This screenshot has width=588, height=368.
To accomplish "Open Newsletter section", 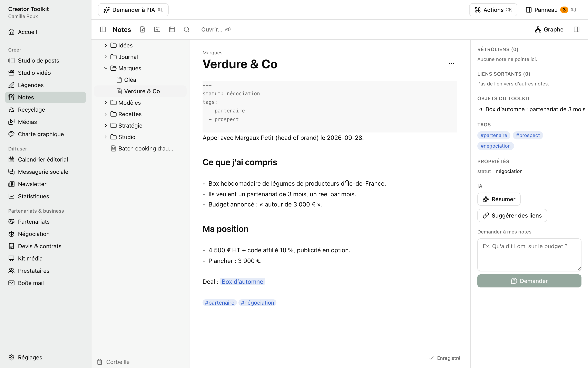I will [46, 184].
